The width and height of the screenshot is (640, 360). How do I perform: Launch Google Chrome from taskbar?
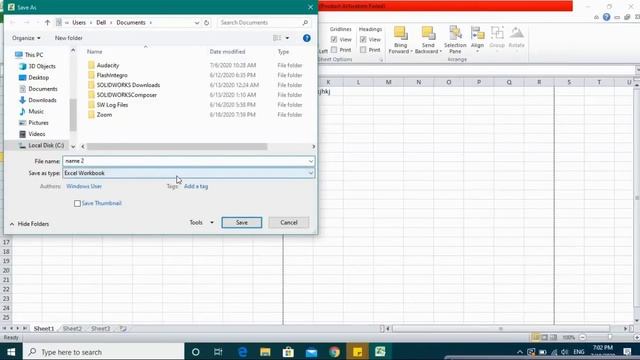tap(334, 352)
